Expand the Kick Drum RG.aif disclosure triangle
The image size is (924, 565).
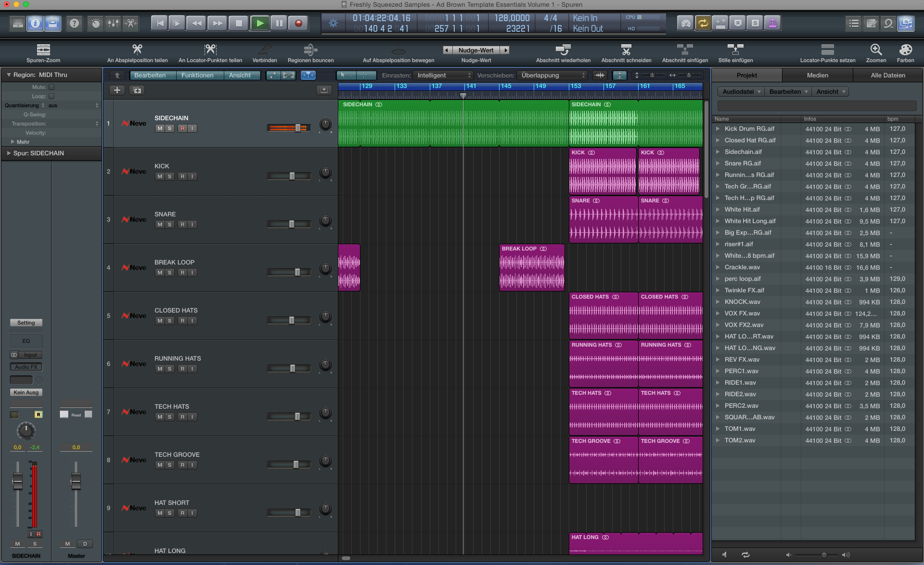[x=718, y=128]
